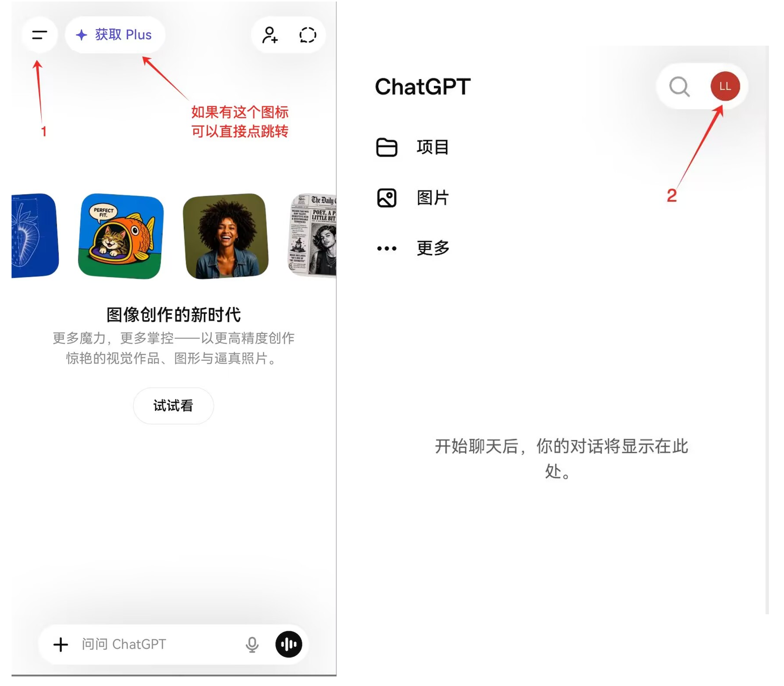The width and height of the screenshot is (784, 686).
Task: Click the 试试看 button
Action: 174,405
